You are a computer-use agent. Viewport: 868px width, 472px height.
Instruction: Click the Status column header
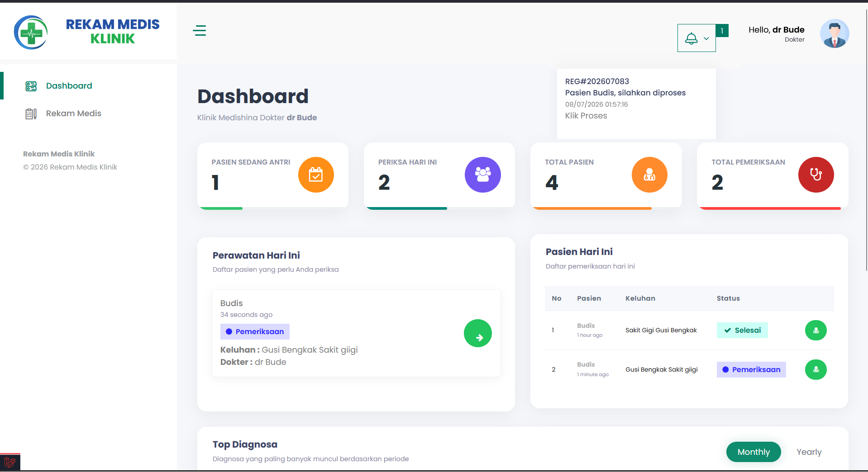click(728, 298)
